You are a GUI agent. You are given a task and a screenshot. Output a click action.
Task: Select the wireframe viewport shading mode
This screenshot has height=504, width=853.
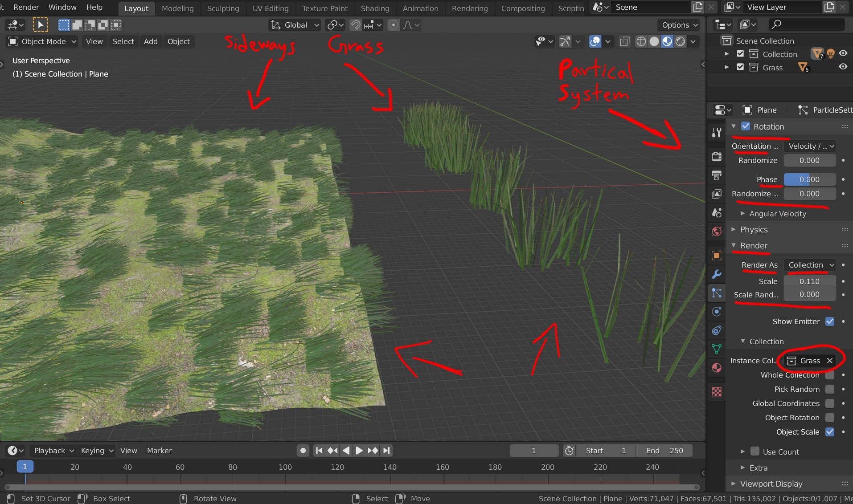(641, 41)
